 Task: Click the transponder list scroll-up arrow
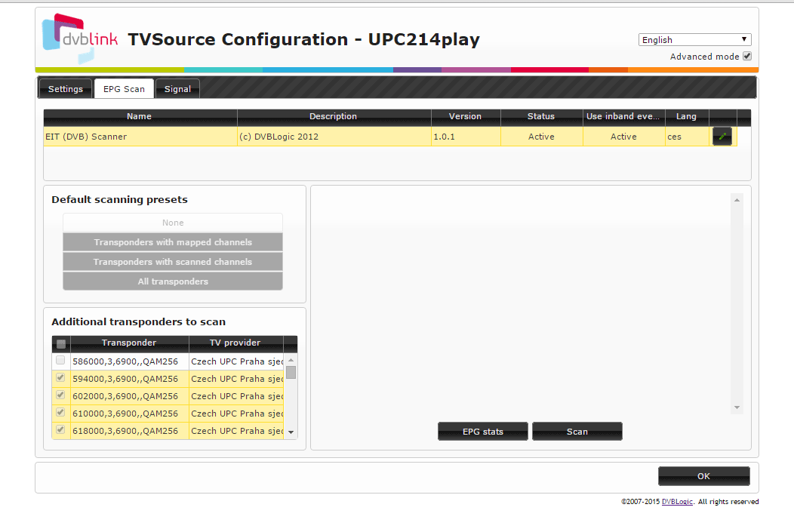(291, 360)
